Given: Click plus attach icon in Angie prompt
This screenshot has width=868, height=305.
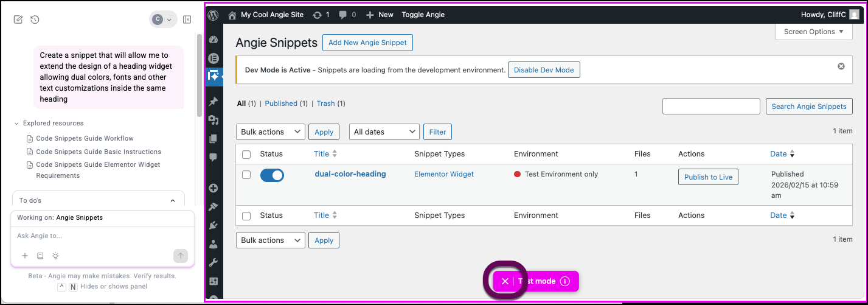Looking at the screenshot, I should pos(25,256).
